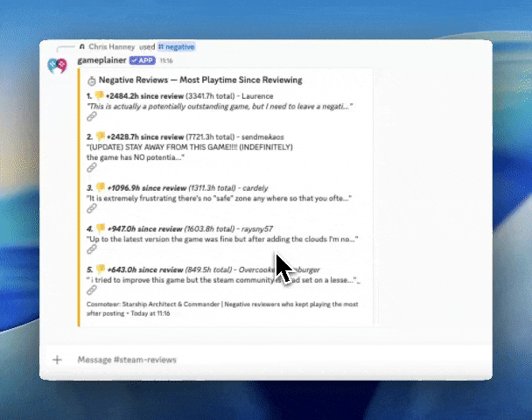Click (7721.3h total) text

210,137
